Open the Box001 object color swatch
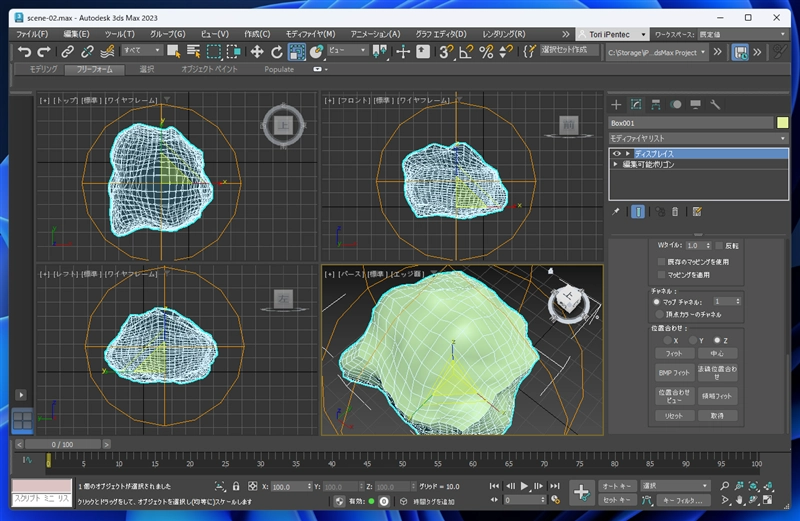This screenshot has width=800, height=521. pyautogui.click(x=782, y=123)
